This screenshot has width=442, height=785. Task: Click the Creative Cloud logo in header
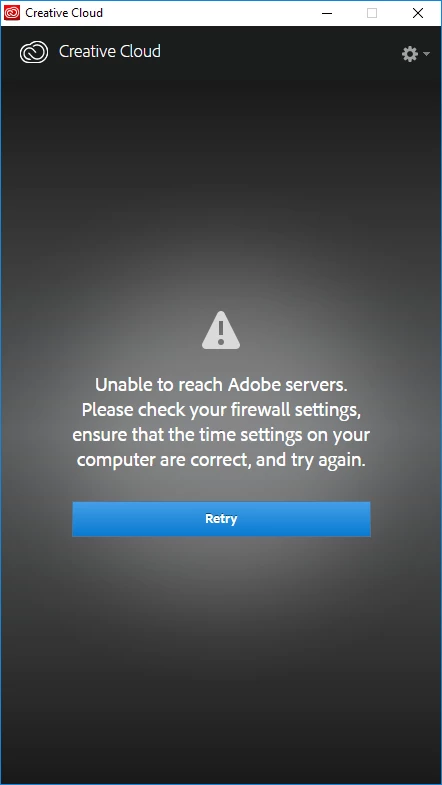[x=34, y=52]
